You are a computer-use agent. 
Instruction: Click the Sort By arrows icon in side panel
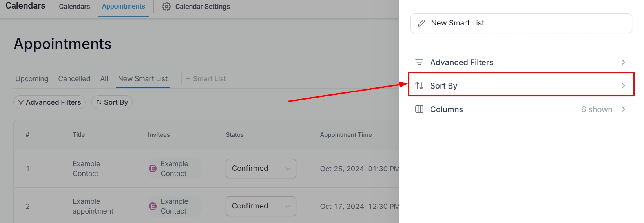pos(419,86)
